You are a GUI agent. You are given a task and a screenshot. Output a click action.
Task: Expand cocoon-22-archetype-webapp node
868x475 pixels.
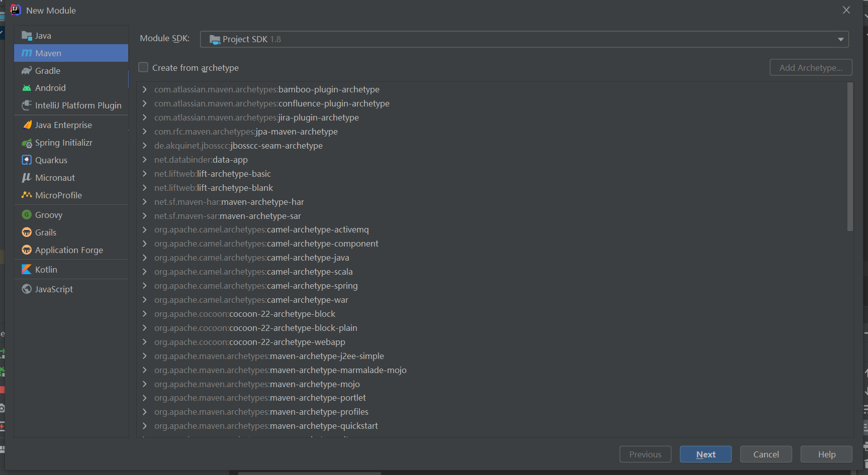145,342
